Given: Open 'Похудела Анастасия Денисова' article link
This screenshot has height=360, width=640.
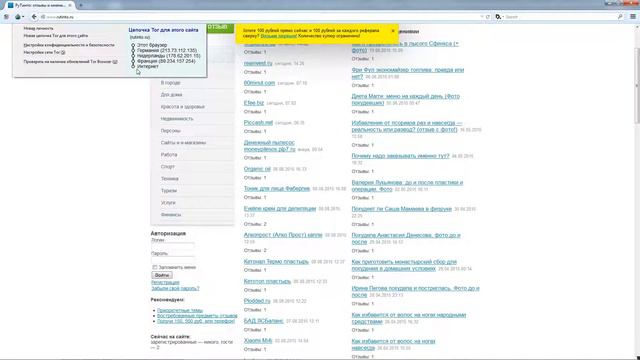Looking at the screenshot, I should [x=406, y=239].
